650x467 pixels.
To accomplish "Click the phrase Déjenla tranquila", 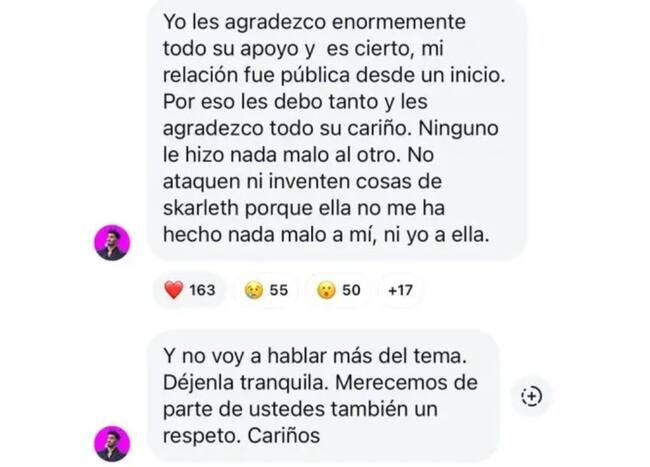I will coord(246,383).
